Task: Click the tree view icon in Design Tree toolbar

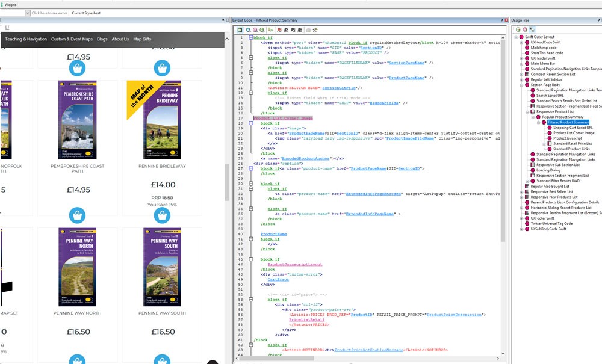Action: coord(532,29)
